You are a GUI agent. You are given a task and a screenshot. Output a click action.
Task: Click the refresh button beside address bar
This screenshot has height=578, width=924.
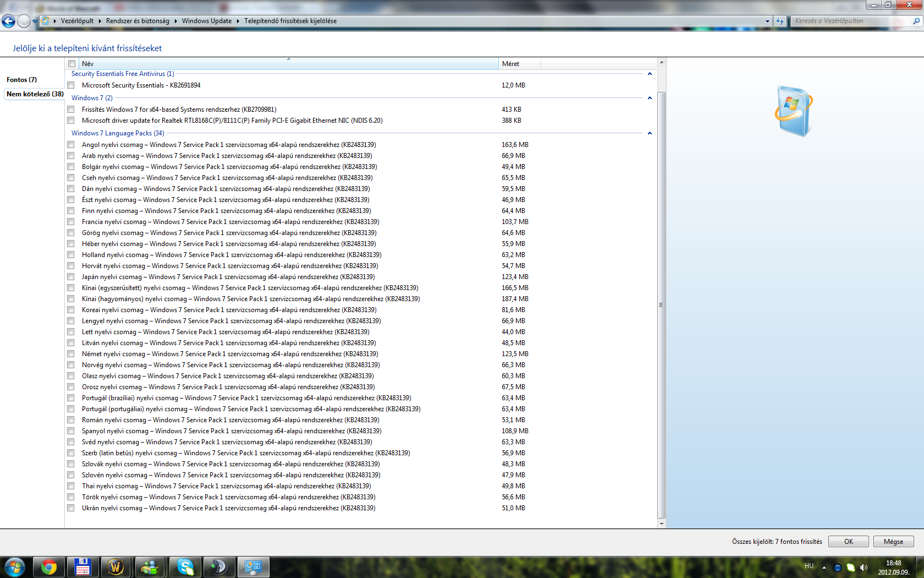coord(780,21)
